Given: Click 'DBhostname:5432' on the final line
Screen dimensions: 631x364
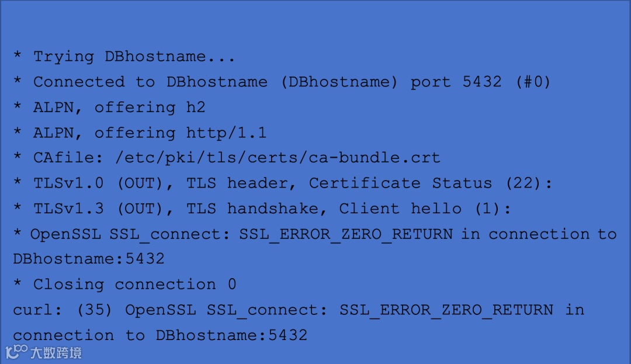Looking at the screenshot, I should (231, 335).
